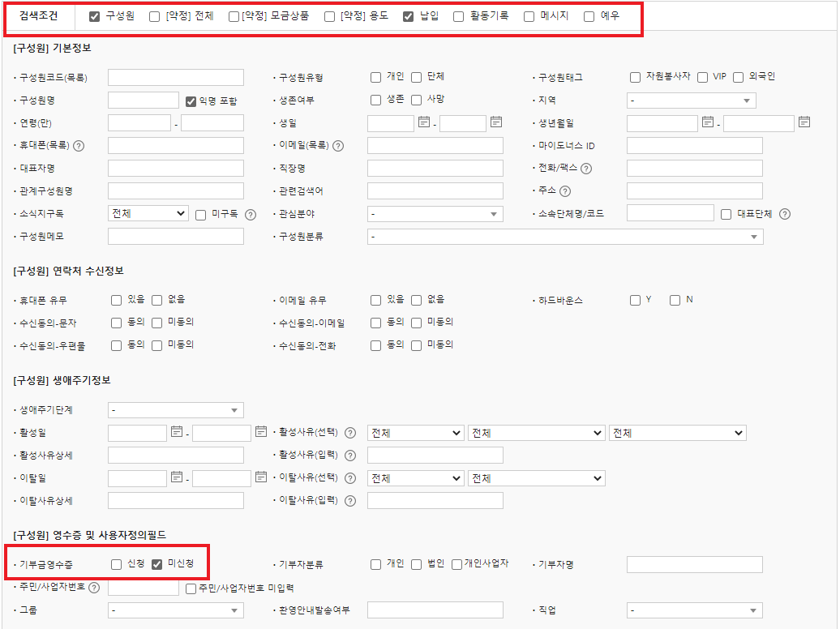Open calendar for 생일 start date
840x629 pixels.
(423, 122)
